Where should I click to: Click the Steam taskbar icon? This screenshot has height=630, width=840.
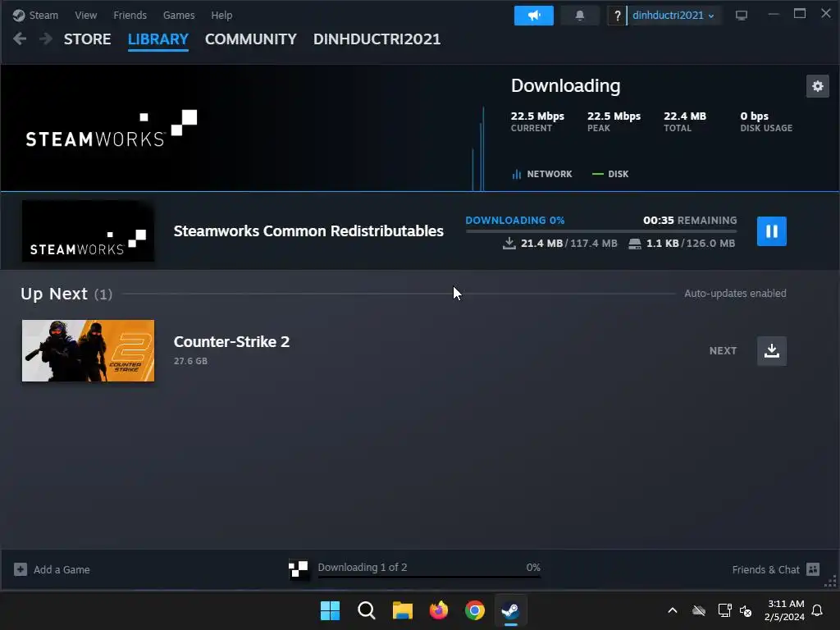510,610
